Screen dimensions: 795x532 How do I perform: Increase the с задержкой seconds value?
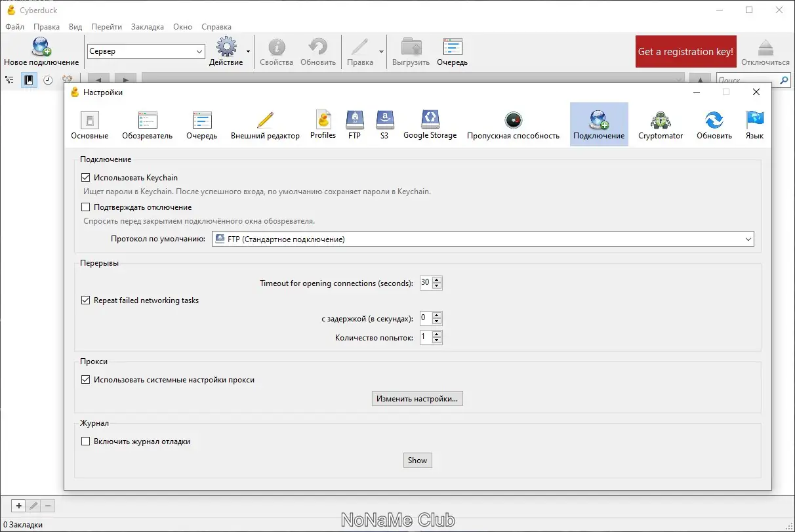pyautogui.click(x=438, y=315)
